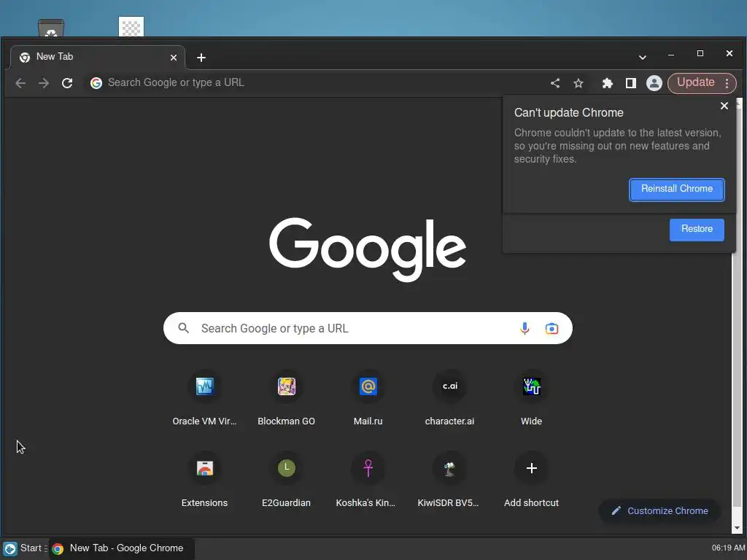Viewport: 747px width, 560px height.
Task: Select New Tab - Google Chrome taskbar item
Action: point(122,548)
